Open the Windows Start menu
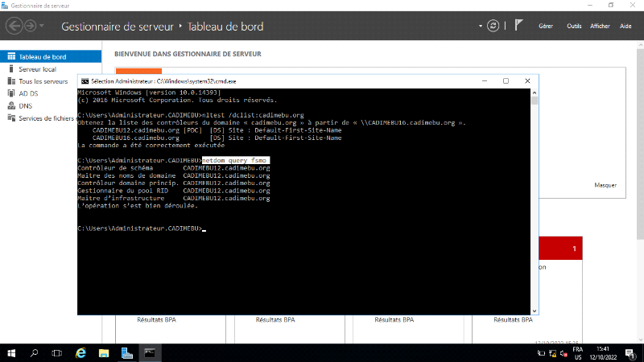 click(11, 353)
